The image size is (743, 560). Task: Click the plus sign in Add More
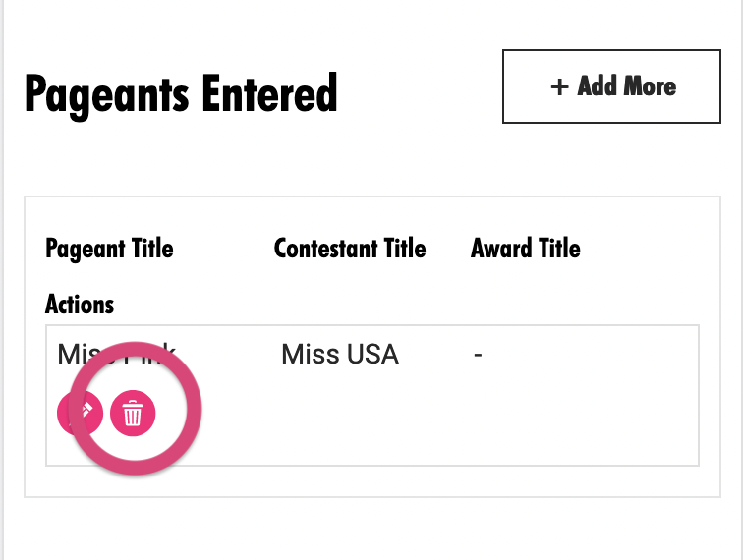(x=559, y=86)
